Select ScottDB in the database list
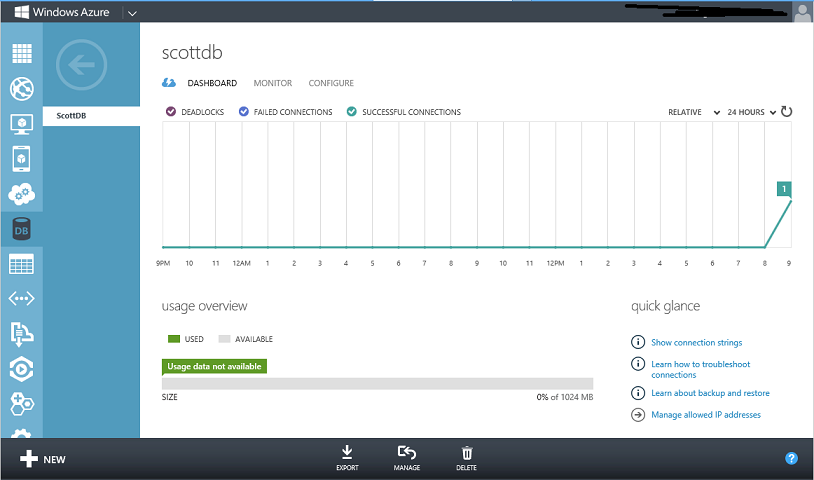This screenshot has height=480, width=814. click(91, 116)
